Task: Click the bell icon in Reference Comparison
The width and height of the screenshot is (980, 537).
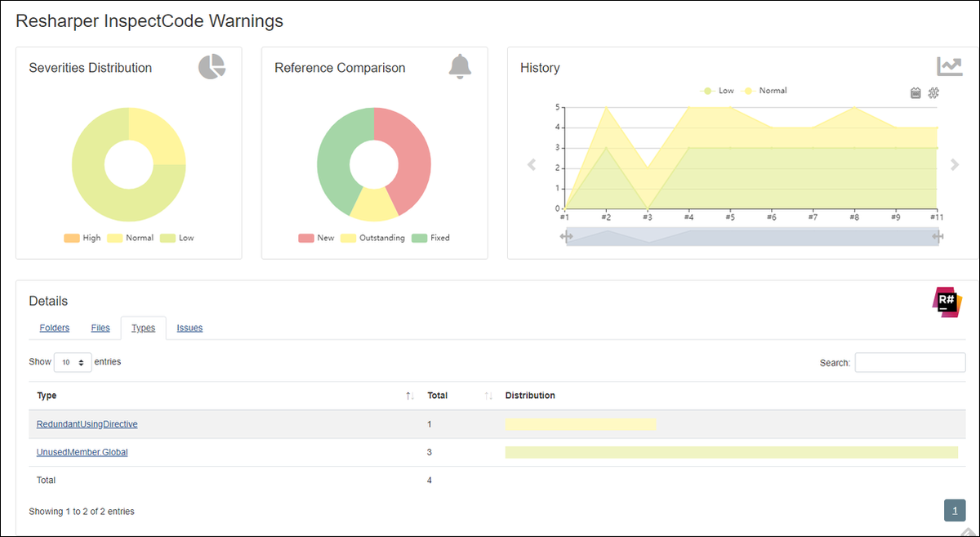Action: [460, 67]
